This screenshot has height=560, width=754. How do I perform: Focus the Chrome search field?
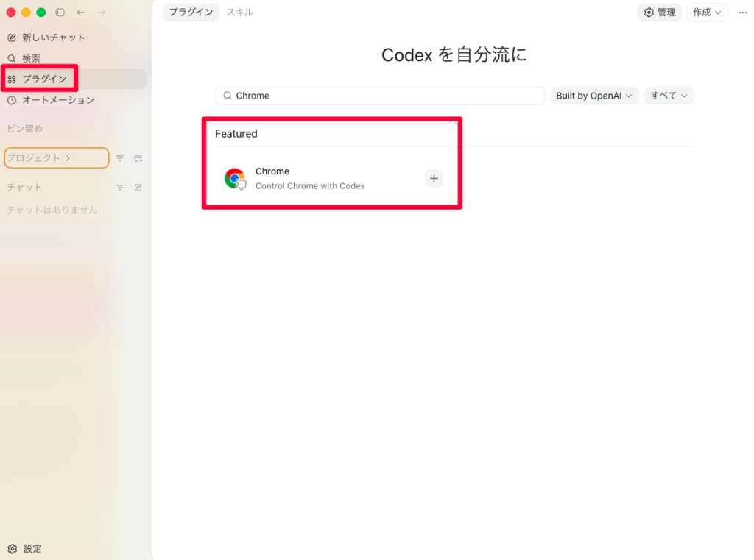380,96
